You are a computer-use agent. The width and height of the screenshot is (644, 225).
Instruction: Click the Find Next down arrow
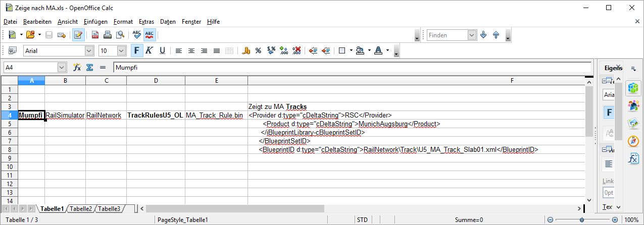pos(483,35)
